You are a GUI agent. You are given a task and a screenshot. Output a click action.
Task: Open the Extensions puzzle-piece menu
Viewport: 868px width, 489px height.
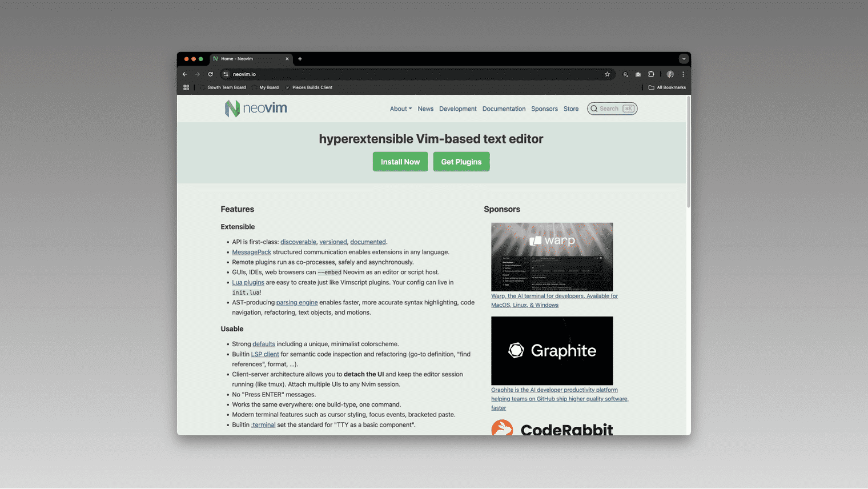(x=651, y=74)
